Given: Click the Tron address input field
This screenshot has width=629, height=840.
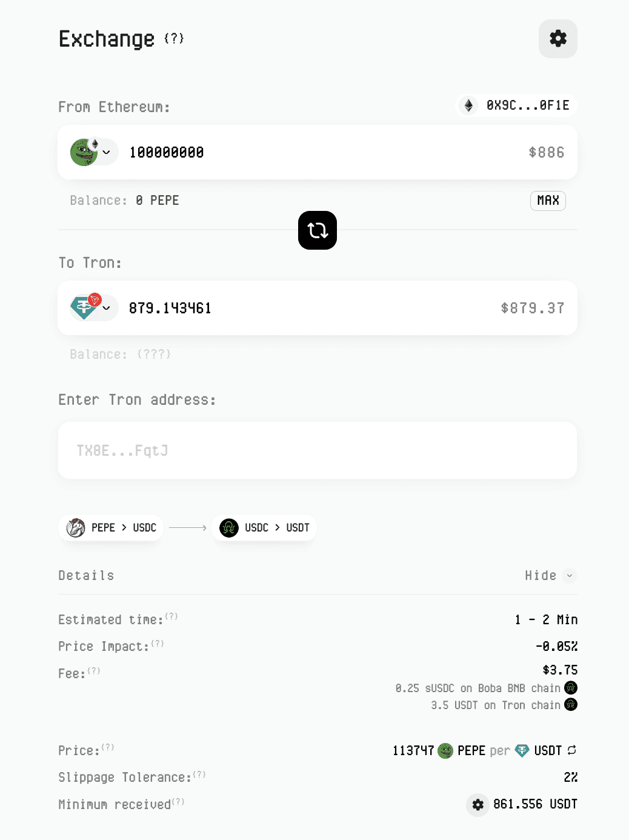Looking at the screenshot, I should 317,450.
